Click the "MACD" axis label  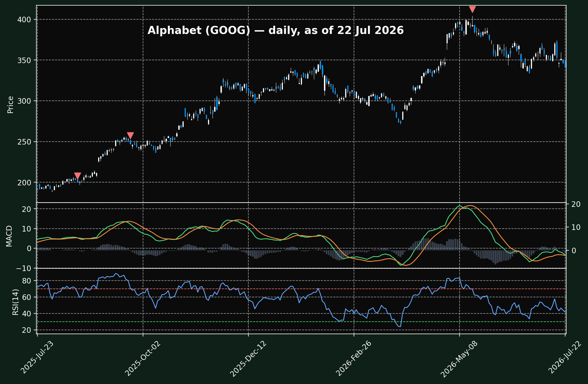tap(9, 236)
